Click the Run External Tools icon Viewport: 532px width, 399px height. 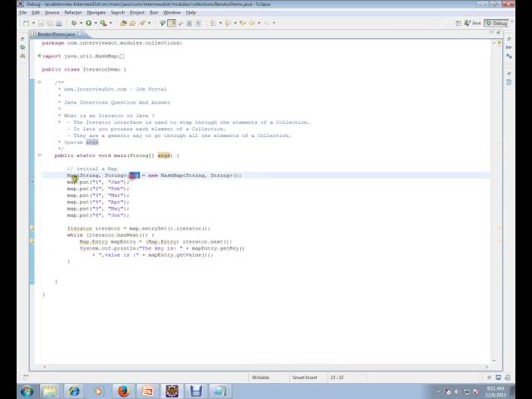pos(103,23)
